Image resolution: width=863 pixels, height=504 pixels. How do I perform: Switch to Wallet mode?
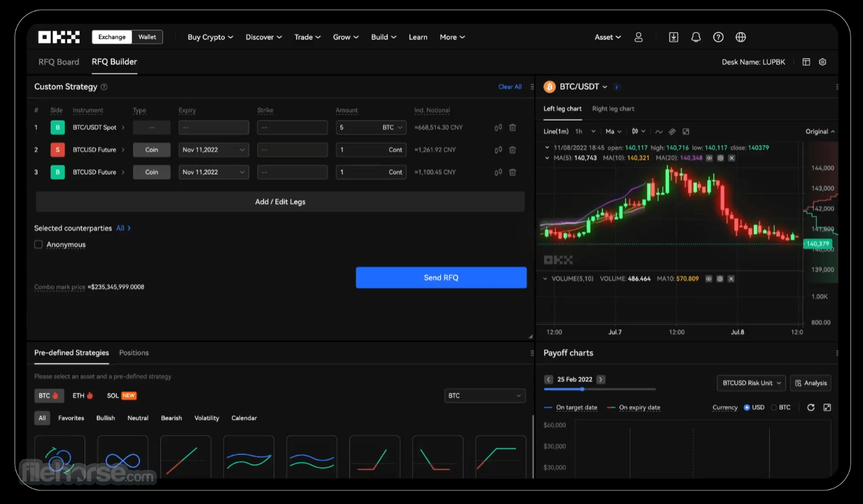click(147, 37)
